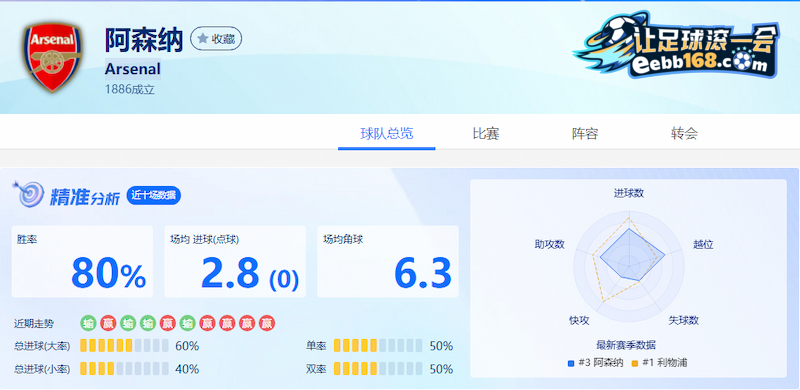Click the 胜率 80% stat card
The height and width of the screenshot is (390, 800).
pos(82,261)
